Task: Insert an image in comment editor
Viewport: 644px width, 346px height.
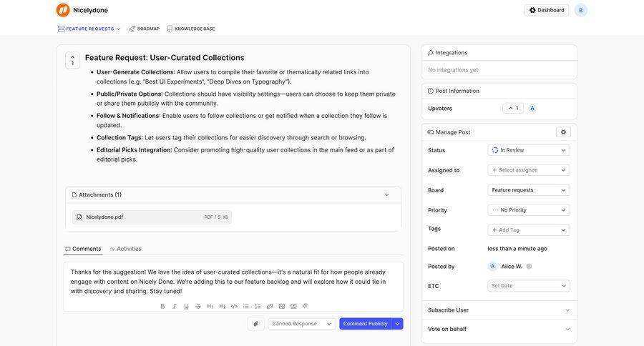Action: pos(282,306)
